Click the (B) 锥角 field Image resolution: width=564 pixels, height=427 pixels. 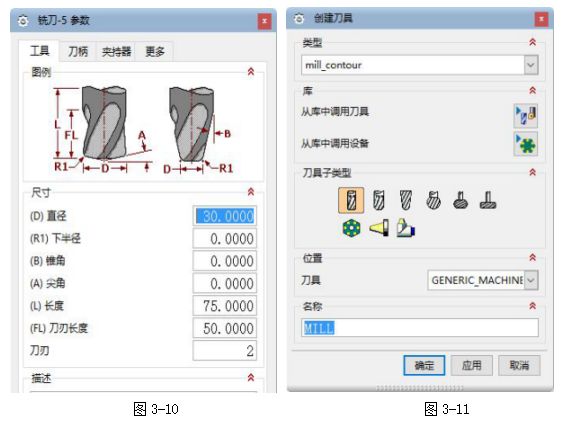click(x=225, y=261)
